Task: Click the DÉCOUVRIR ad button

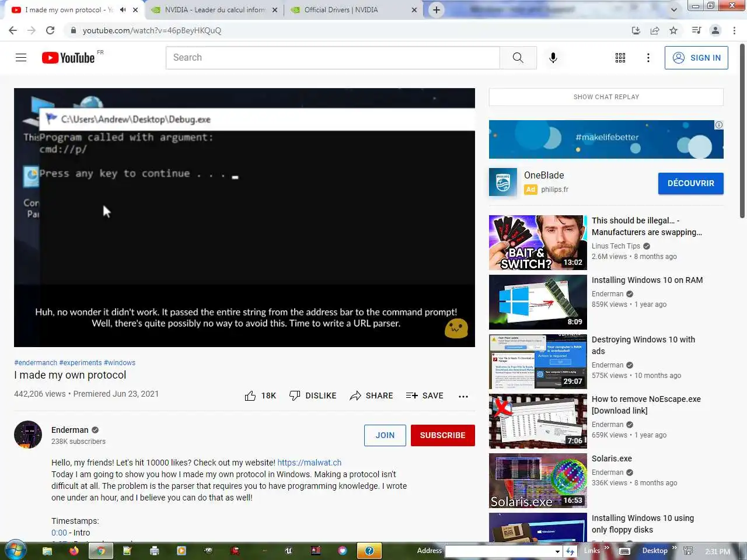Action: [x=691, y=183]
